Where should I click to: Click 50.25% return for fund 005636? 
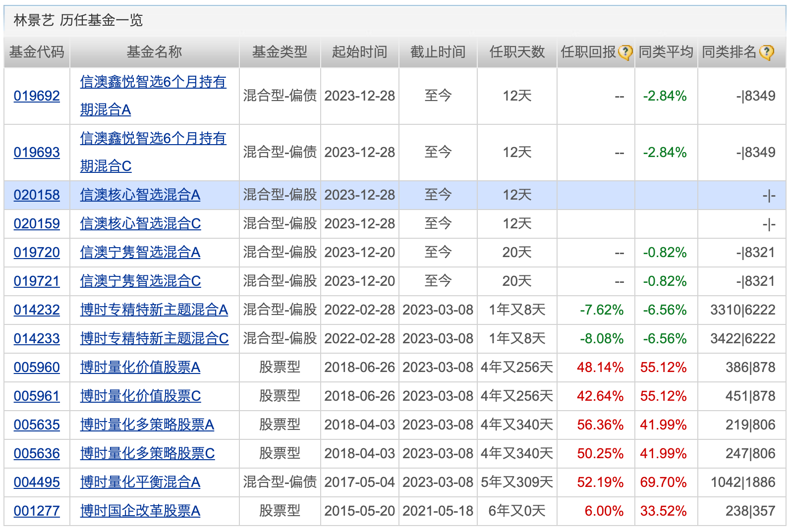pyautogui.click(x=600, y=453)
